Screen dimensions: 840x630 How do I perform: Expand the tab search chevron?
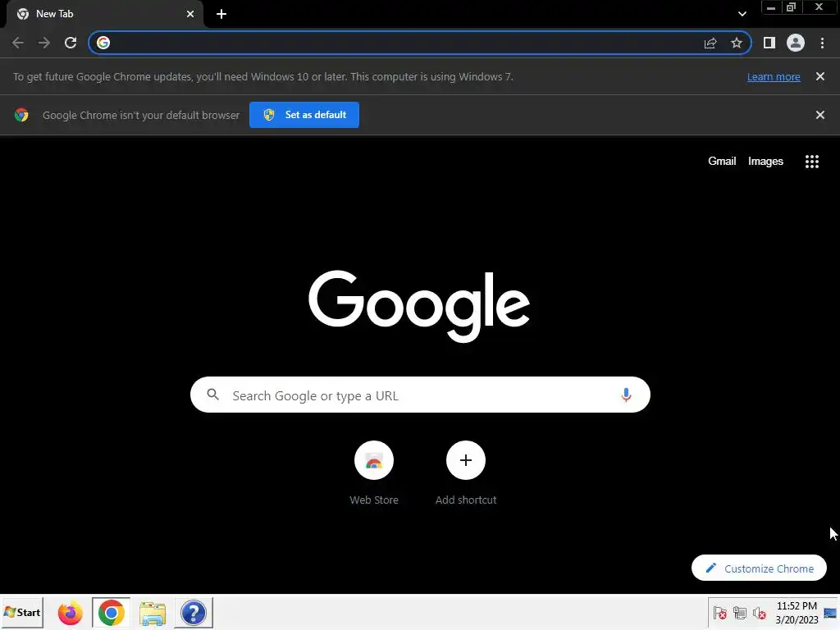(742, 14)
